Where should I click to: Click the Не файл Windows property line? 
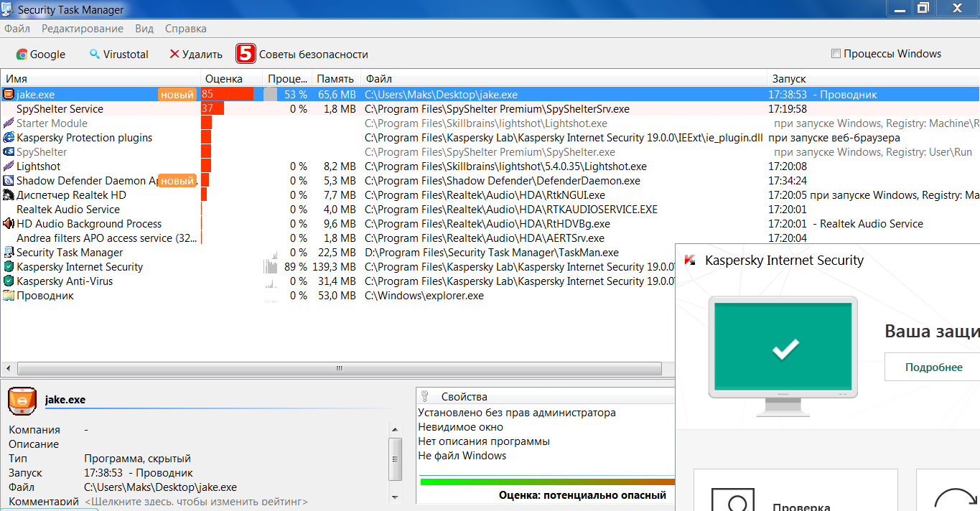pos(462,456)
